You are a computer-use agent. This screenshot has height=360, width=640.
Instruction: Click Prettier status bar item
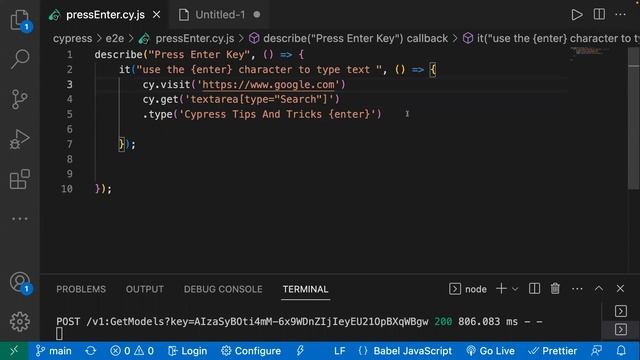coord(552,351)
